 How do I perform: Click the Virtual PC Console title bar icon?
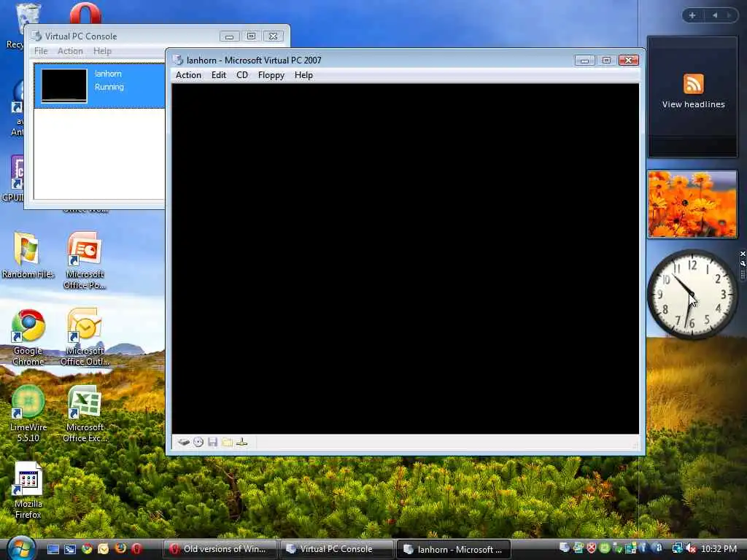click(36, 36)
